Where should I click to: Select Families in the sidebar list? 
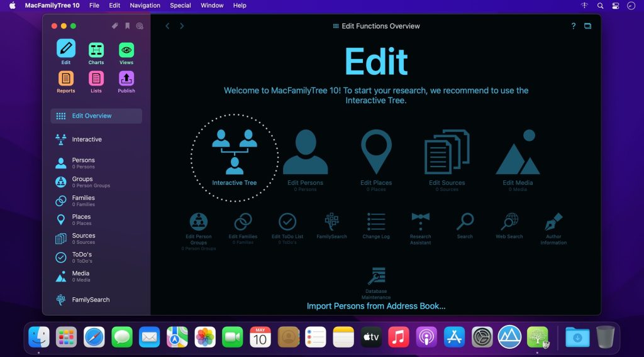83,200
